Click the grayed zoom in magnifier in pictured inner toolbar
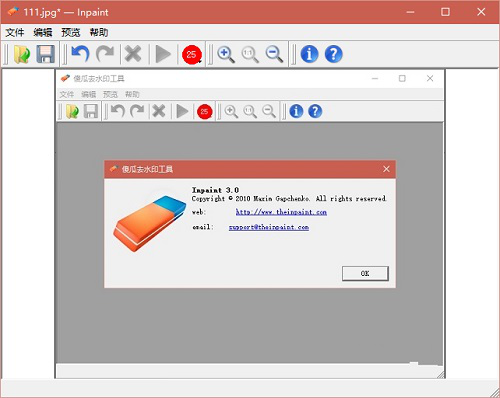This screenshot has height=398, width=500. click(x=231, y=111)
